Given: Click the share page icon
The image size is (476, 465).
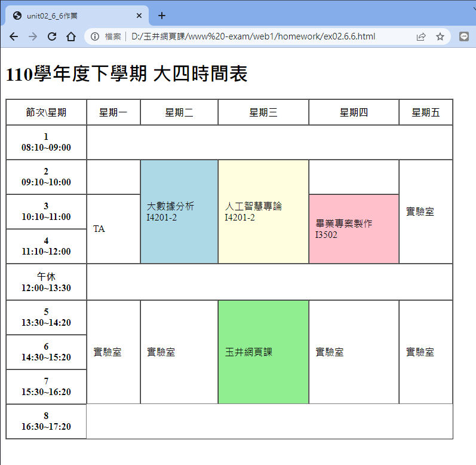Looking at the screenshot, I should (x=421, y=36).
